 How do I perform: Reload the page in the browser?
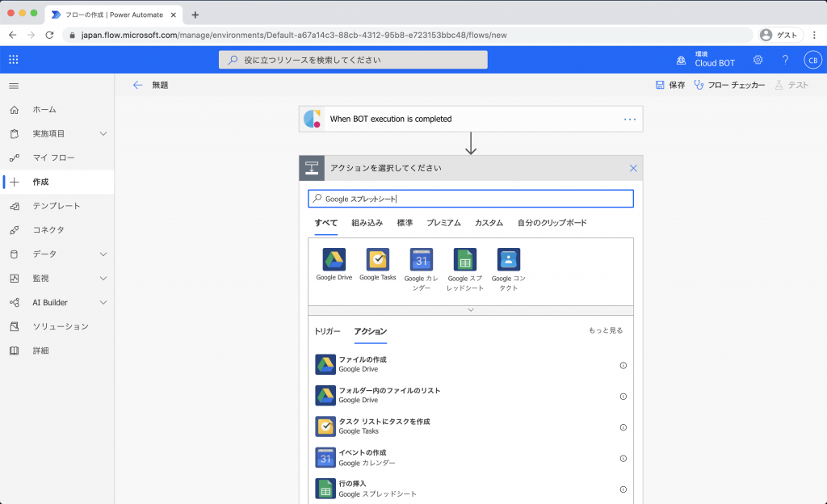(x=49, y=35)
